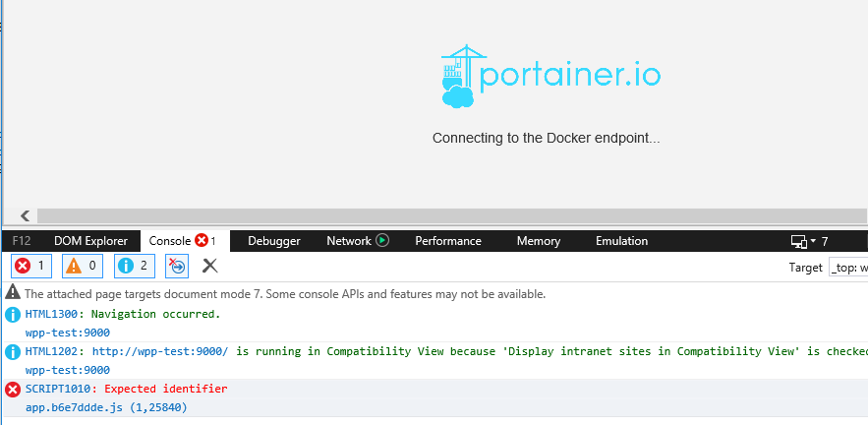868x425 pixels.
Task: Open the Emulation tab
Action: coord(621,241)
